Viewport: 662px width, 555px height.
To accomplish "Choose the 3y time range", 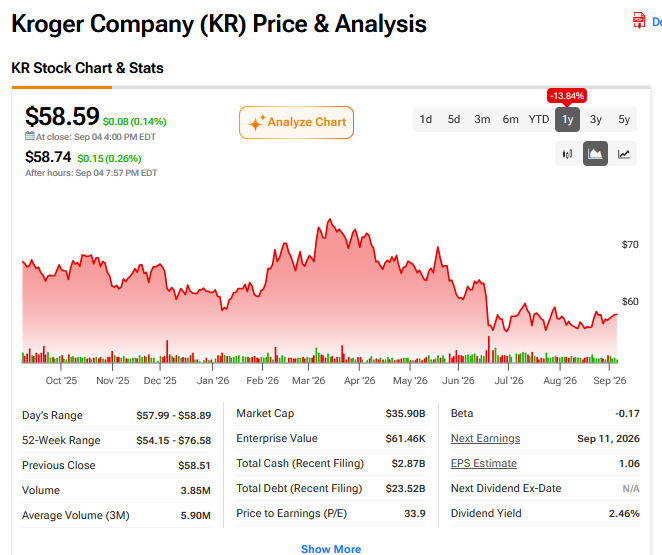I will click(596, 119).
